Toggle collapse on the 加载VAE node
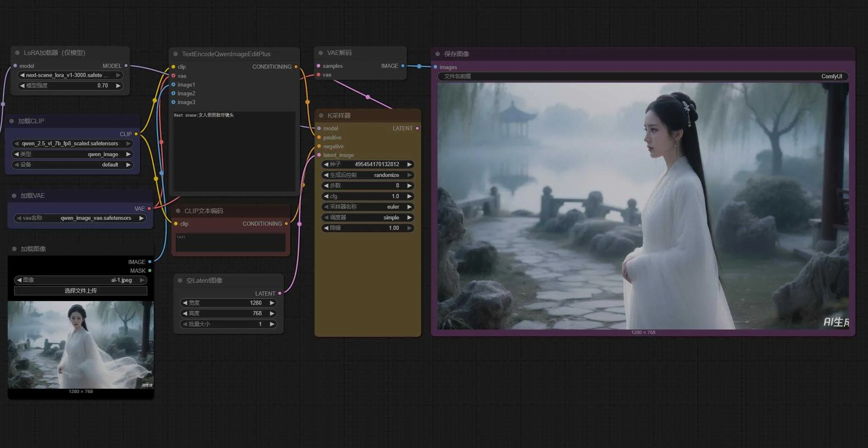Screen dimensions: 868x448 click(14, 196)
